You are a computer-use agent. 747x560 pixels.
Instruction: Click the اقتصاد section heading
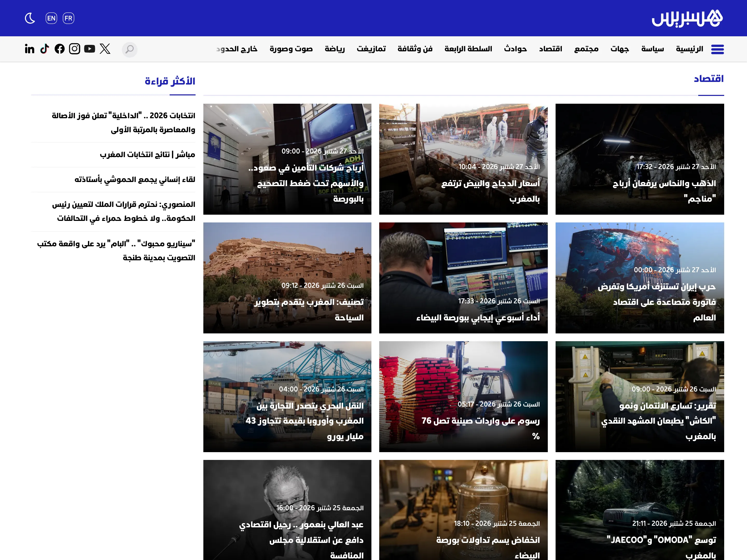[x=709, y=79]
